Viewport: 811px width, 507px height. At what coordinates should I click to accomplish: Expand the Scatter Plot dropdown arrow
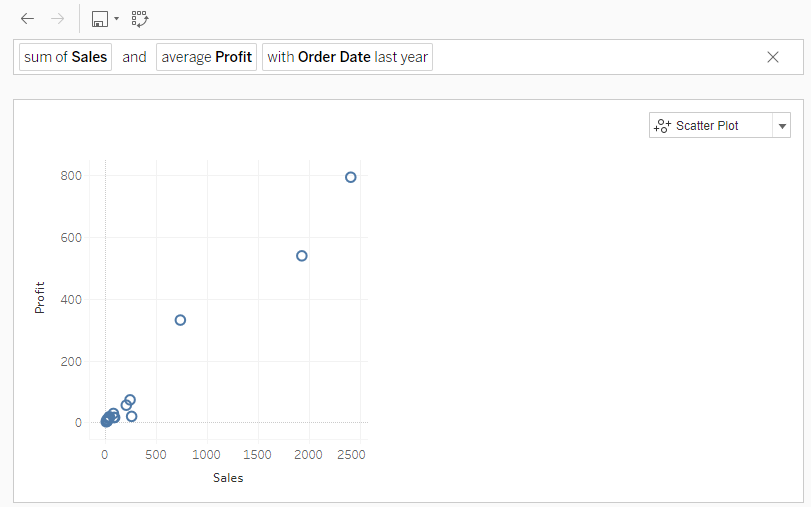pyautogui.click(x=781, y=126)
